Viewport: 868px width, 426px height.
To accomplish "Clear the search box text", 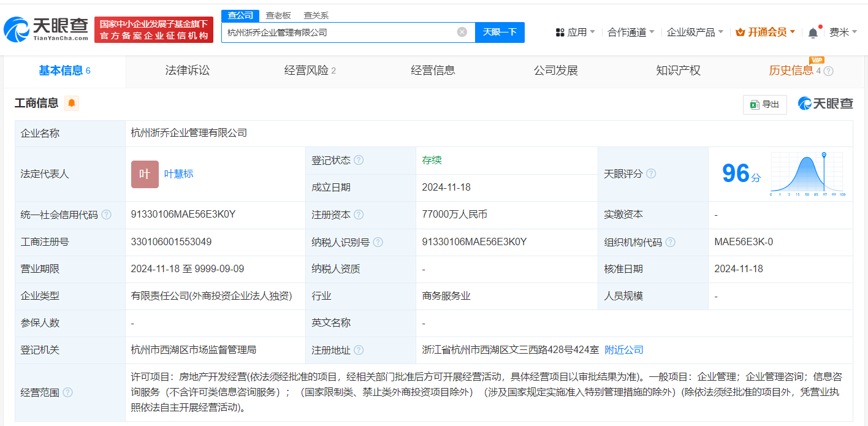I will (x=462, y=32).
